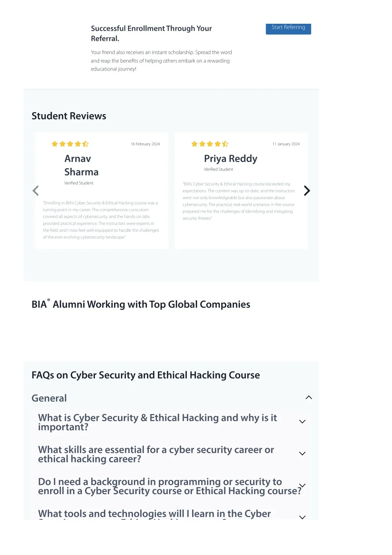The width and height of the screenshot is (392, 555).
Task: Click Priya Reddy's review text
Action: click(239, 201)
